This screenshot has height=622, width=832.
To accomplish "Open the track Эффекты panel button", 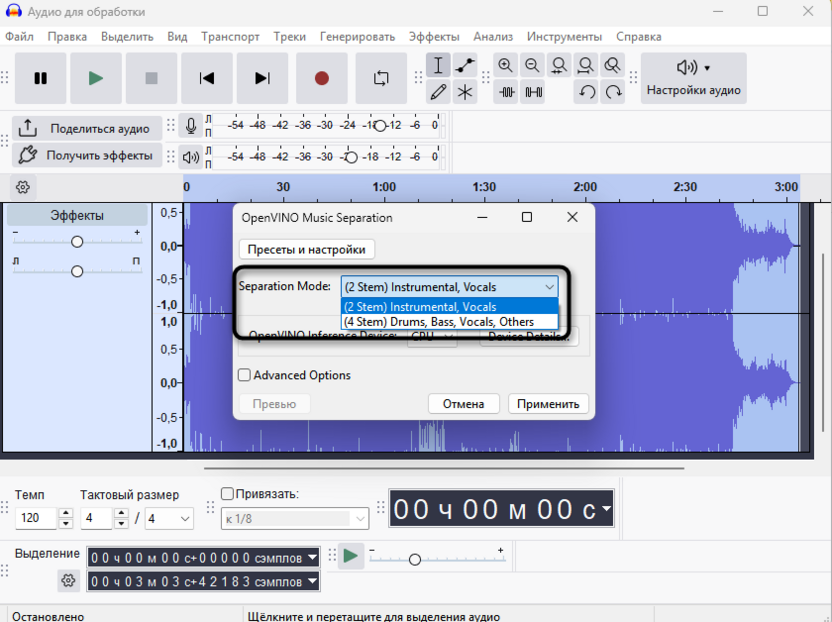I will coord(77,215).
